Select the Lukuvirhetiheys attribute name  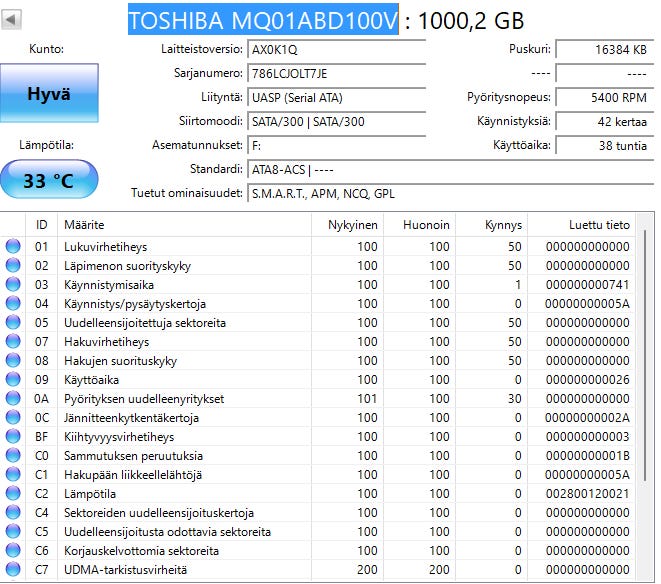pos(105,247)
